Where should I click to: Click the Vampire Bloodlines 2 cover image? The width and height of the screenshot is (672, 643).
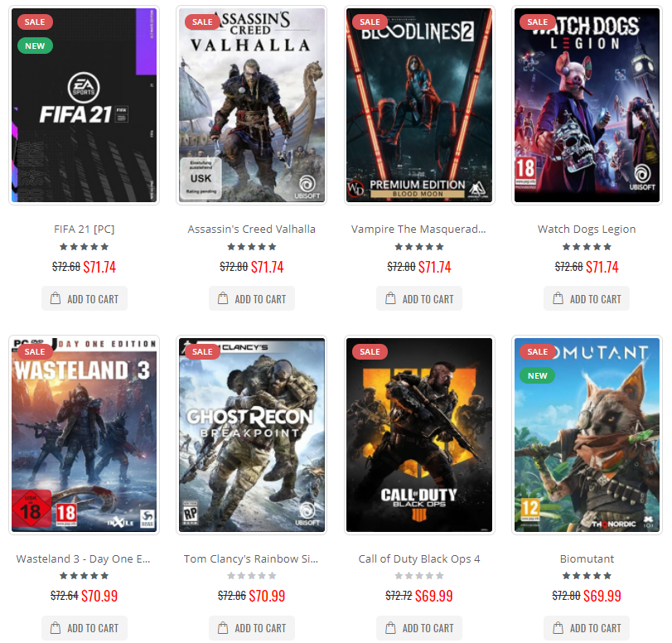click(419, 105)
